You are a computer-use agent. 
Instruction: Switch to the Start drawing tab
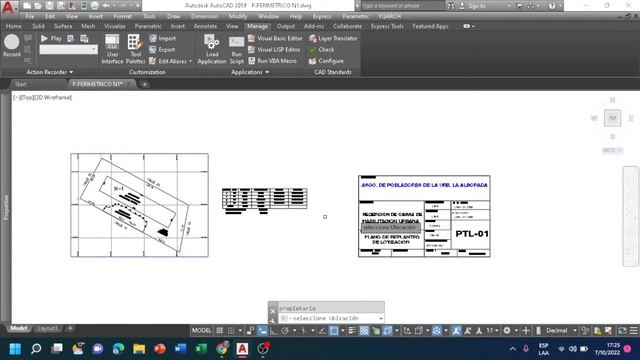pos(20,84)
